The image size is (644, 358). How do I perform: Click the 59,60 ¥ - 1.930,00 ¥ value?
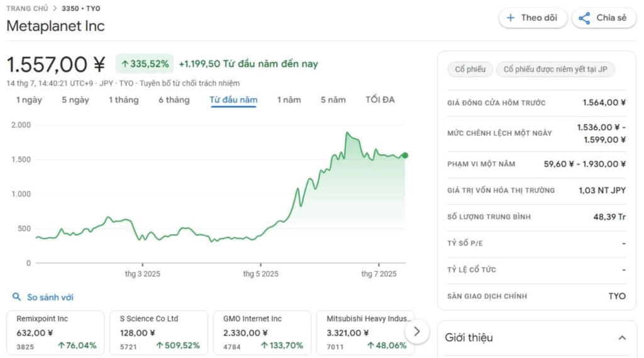(x=585, y=164)
